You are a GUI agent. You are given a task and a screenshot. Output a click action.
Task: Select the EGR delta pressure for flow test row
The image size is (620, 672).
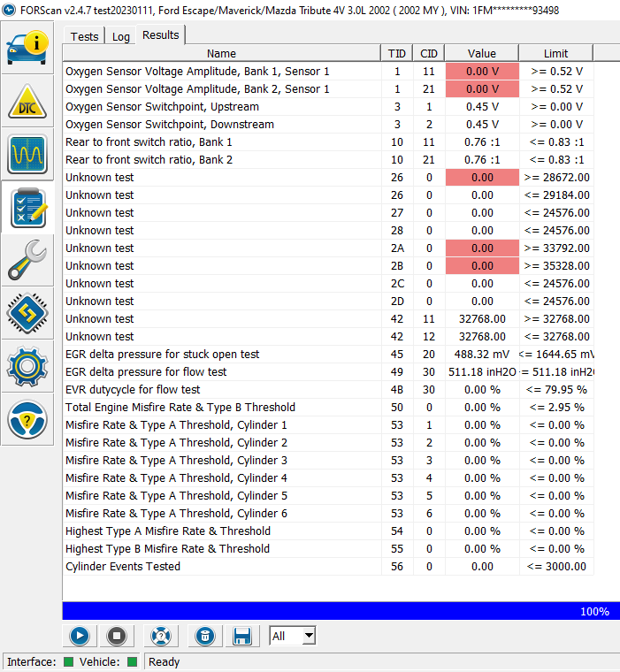tap(221, 372)
